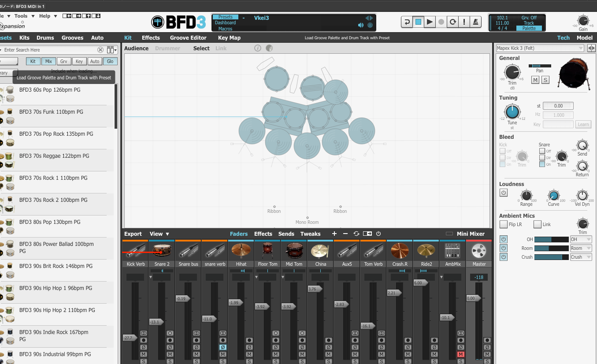Arm the Record button in the transport
The width and height of the screenshot is (597, 364).
pos(441,22)
